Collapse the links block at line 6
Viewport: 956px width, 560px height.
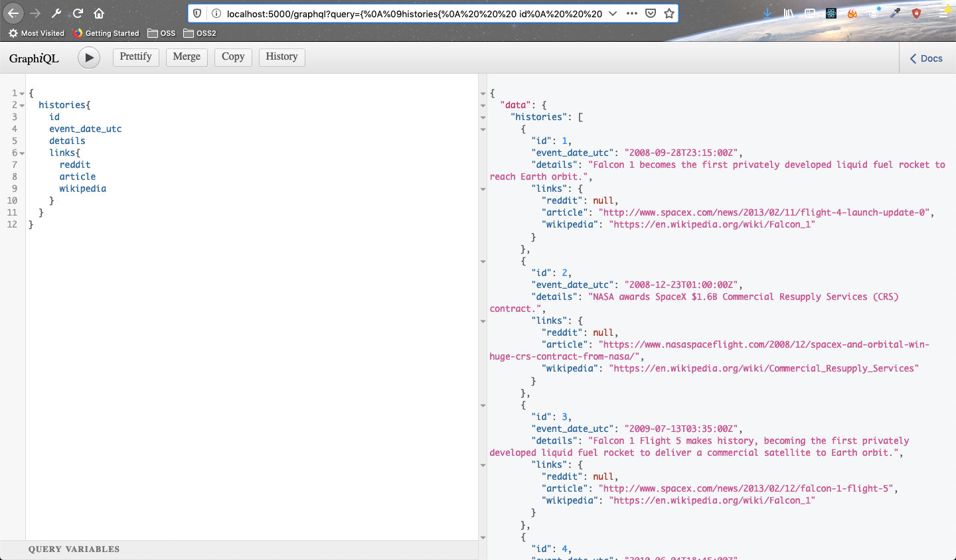tap(22, 153)
